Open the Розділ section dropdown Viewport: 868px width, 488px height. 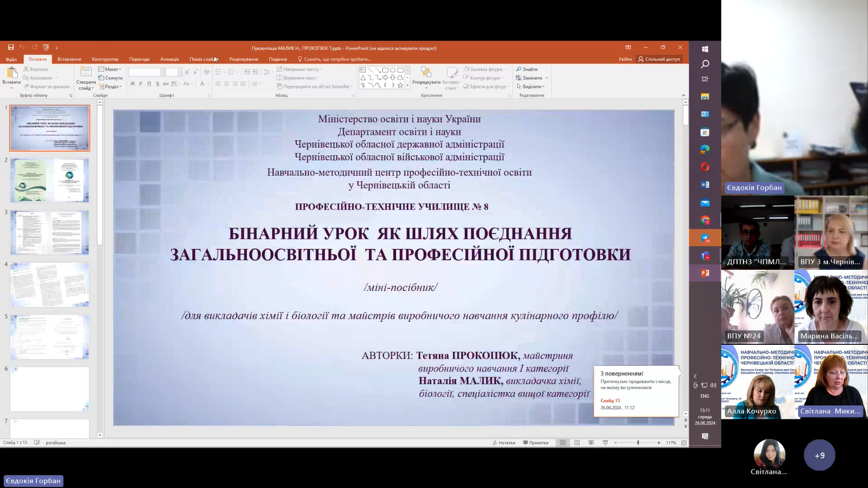coord(111,87)
